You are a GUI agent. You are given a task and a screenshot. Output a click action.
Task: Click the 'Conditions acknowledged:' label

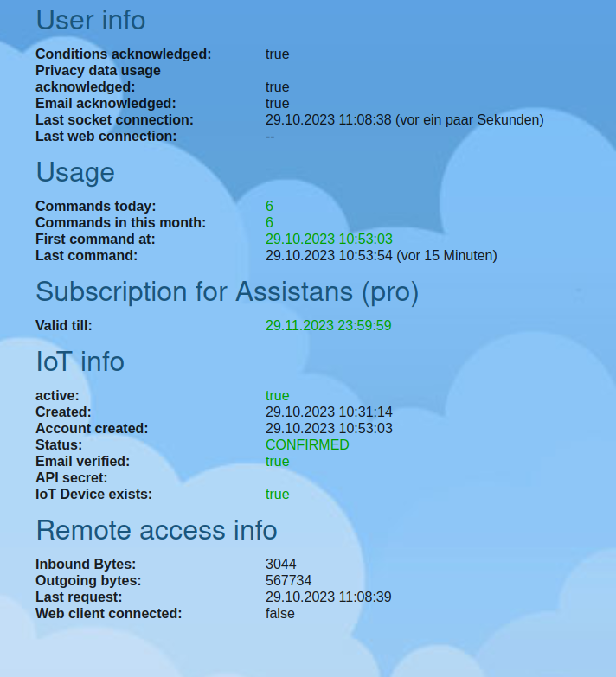click(x=124, y=54)
